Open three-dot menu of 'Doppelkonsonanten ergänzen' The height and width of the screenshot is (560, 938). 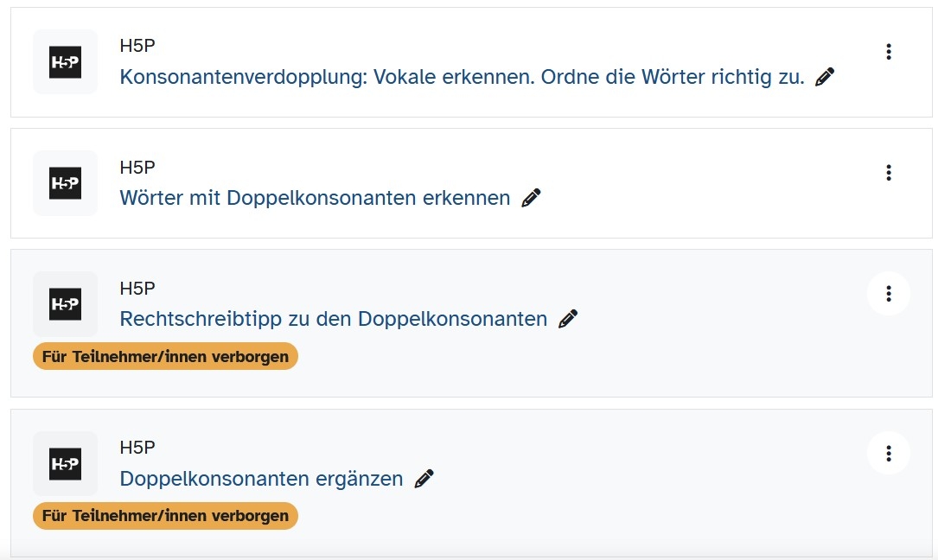click(x=888, y=454)
